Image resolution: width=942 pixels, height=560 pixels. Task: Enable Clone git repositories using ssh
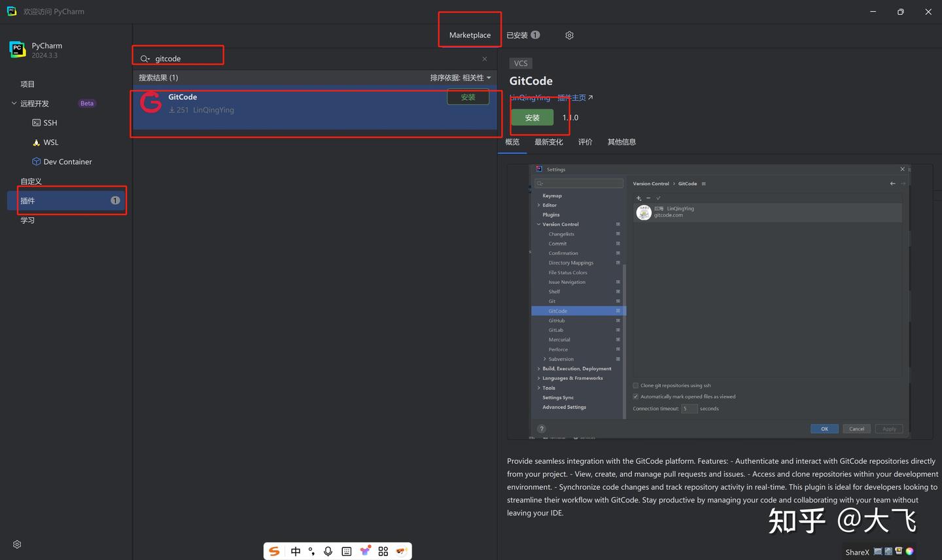click(x=635, y=385)
